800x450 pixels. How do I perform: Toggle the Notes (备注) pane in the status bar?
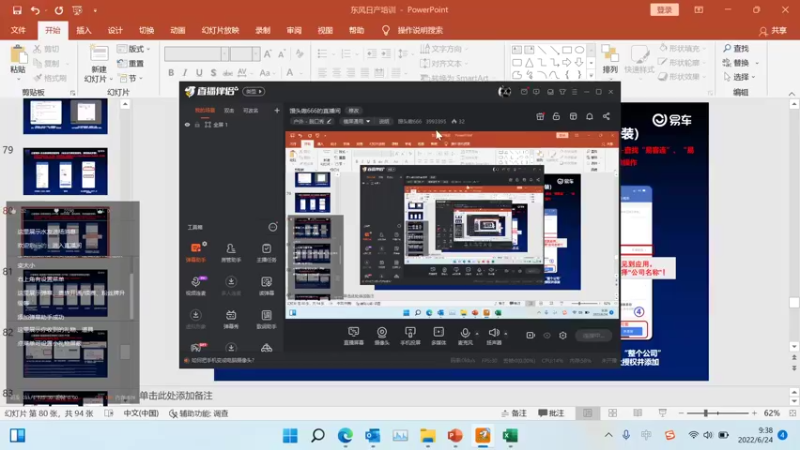tap(514, 413)
